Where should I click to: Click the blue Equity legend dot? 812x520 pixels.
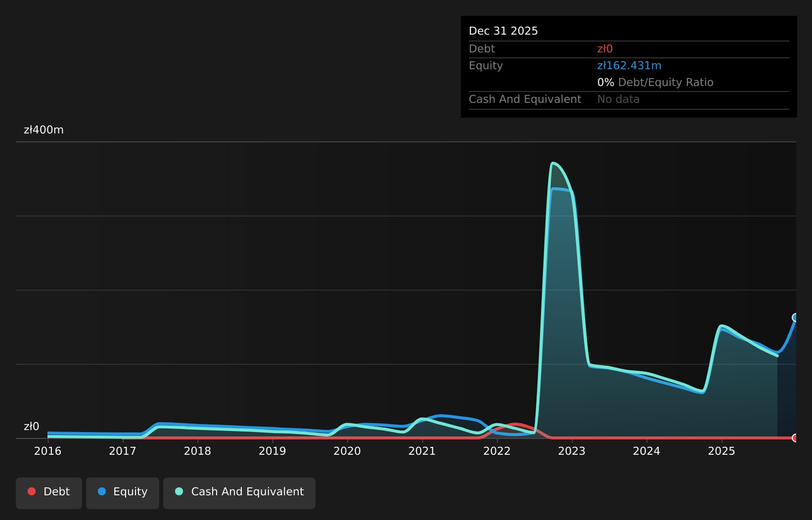pos(102,491)
